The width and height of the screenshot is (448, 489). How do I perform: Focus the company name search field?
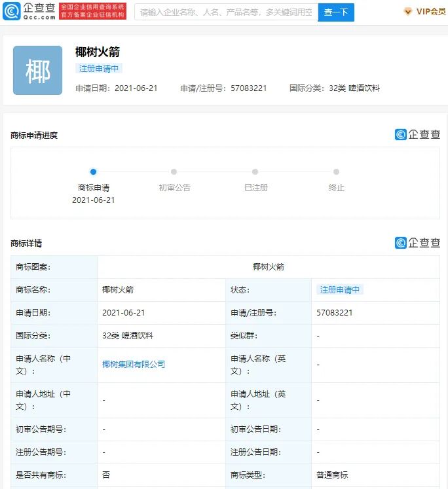tap(226, 12)
